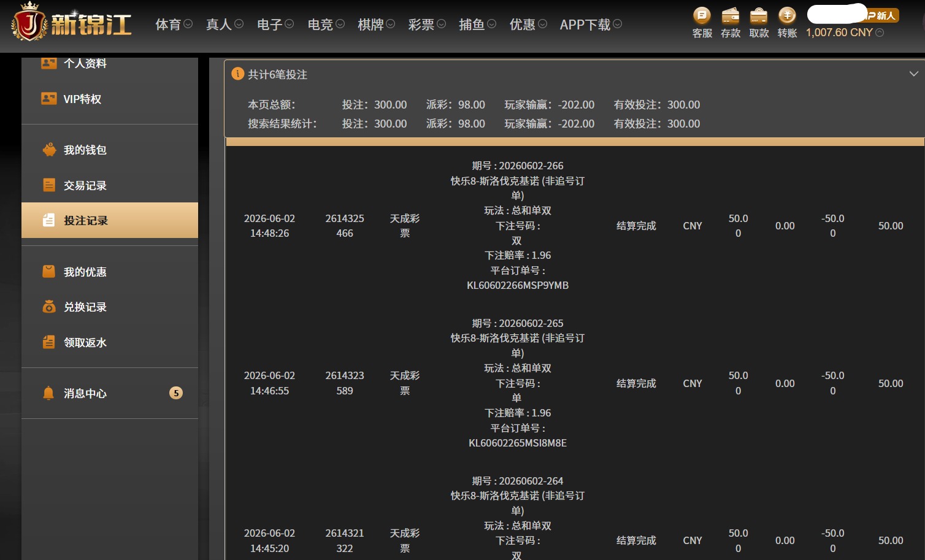Expand the 电子 menu
This screenshot has width=925, height=560.
275,25
